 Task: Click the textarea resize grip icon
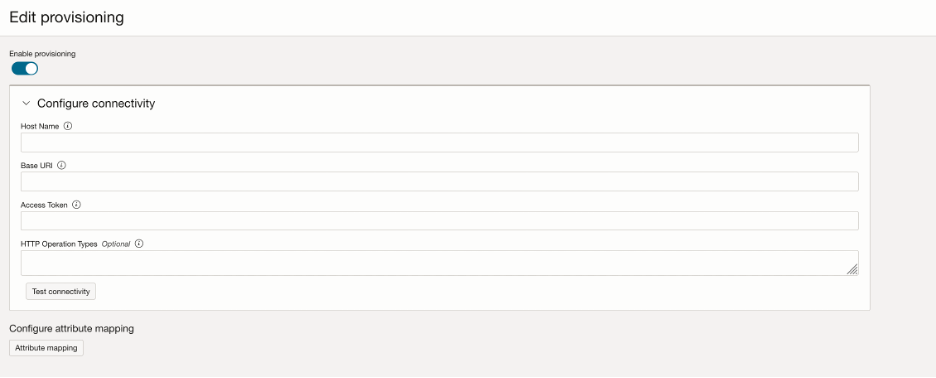pyautogui.click(x=852, y=269)
